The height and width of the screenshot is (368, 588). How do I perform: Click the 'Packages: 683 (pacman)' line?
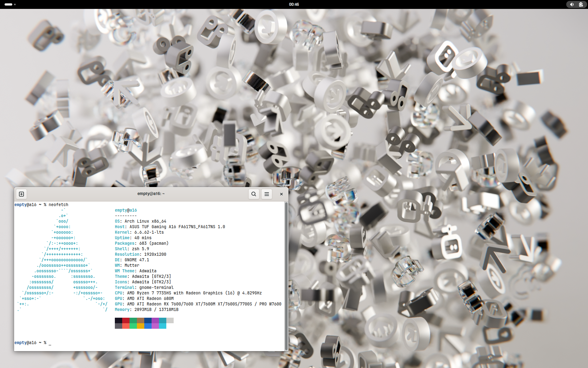[142, 243]
